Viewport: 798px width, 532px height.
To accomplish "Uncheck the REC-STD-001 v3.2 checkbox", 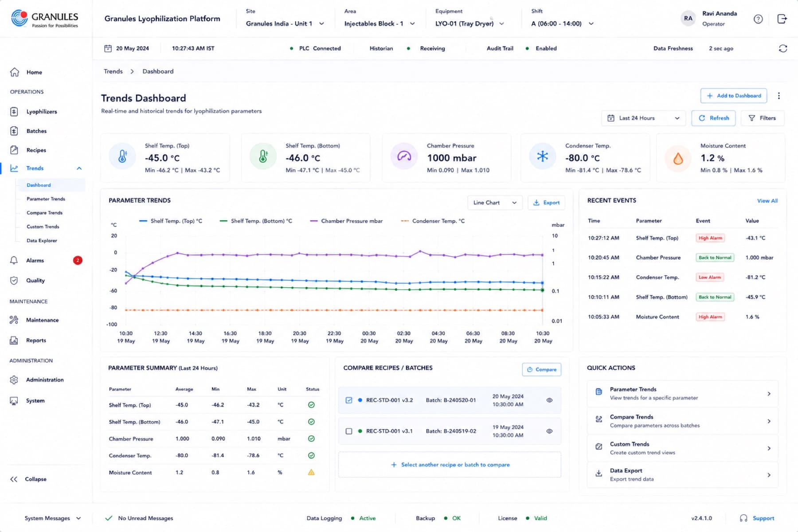I will (x=349, y=400).
